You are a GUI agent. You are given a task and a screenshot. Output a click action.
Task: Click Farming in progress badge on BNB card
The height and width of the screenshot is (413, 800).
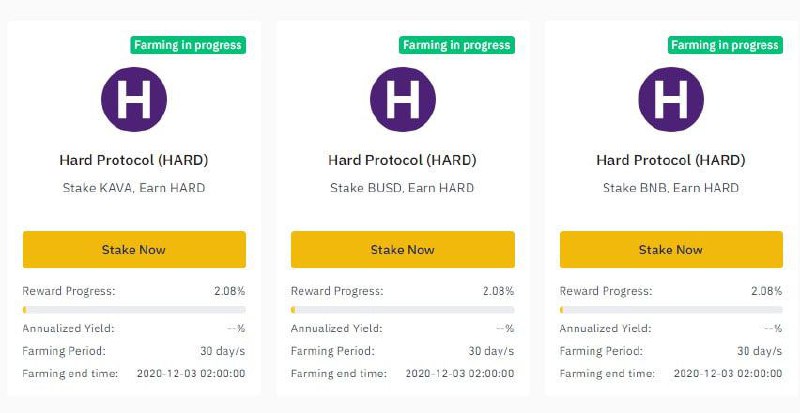point(725,45)
